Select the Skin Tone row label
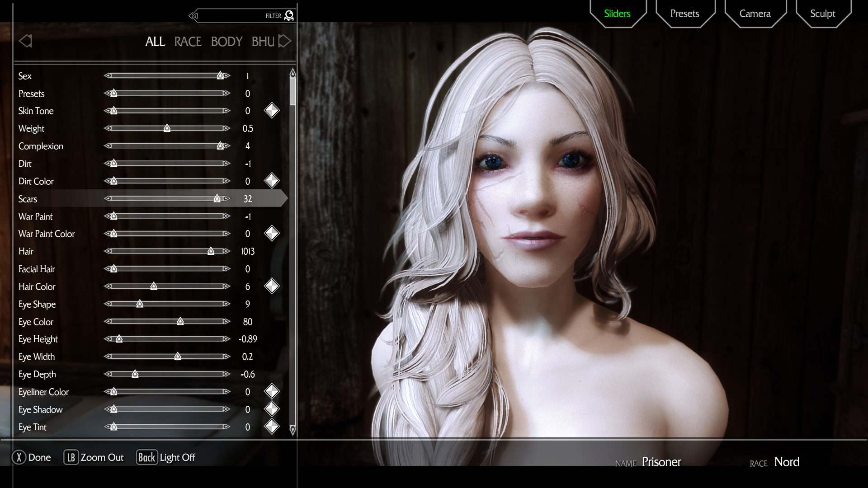The height and width of the screenshot is (488, 868). coord(36,111)
